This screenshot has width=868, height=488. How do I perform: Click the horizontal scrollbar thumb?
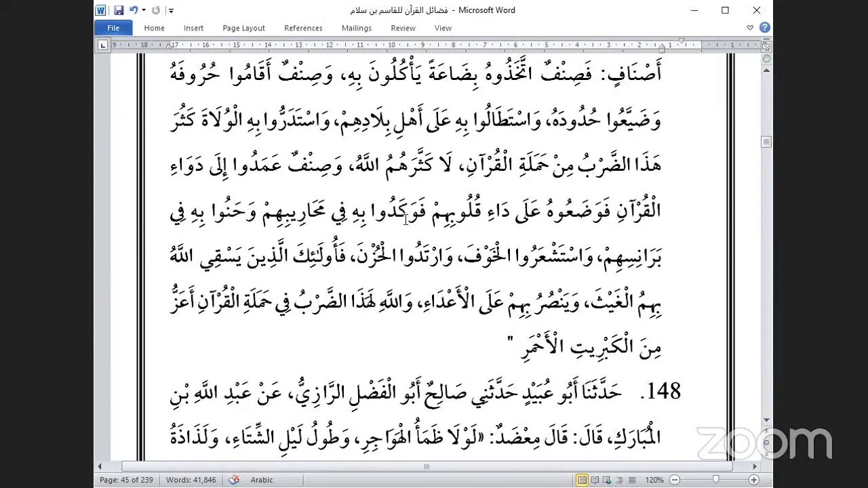(427, 466)
